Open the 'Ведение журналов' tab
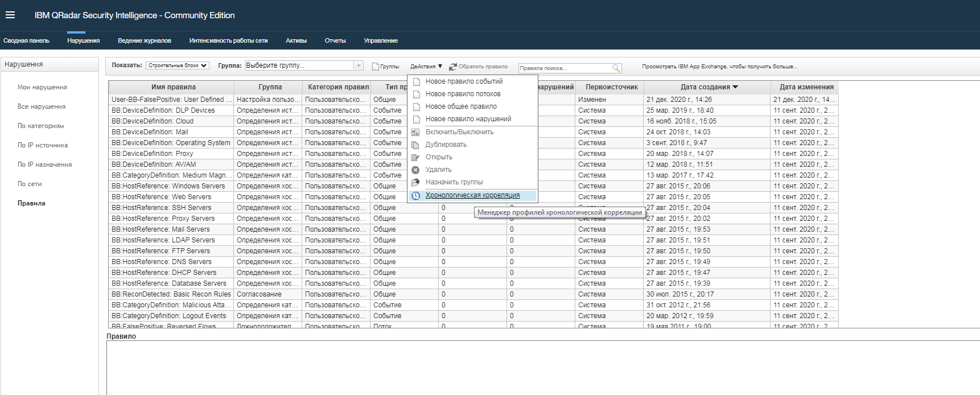This screenshot has width=980, height=395. (145, 40)
